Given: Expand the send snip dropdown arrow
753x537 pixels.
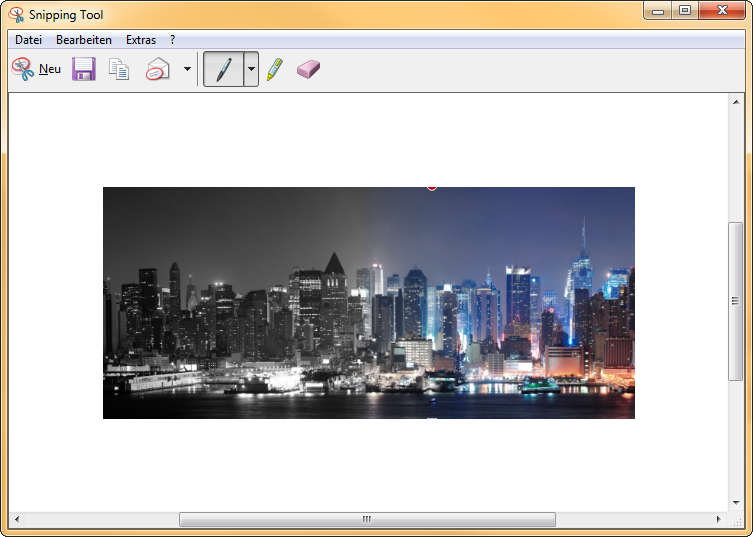Looking at the screenshot, I should [187, 70].
